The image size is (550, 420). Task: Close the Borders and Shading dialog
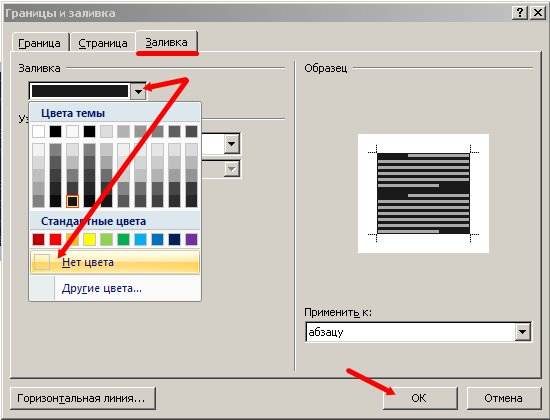537,13
